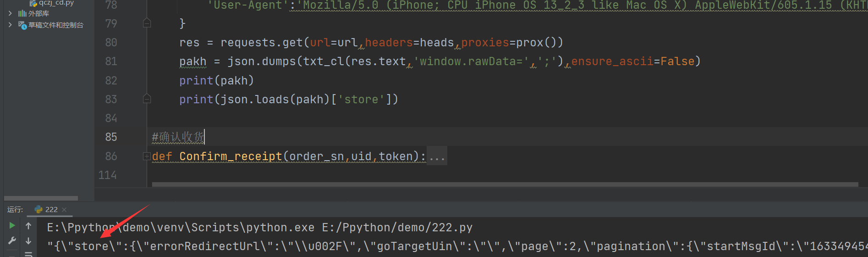The width and height of the screenshot is (868, 257).
Task: Expand the folded Confirm_receipt function body
Action: coord(147,156)
